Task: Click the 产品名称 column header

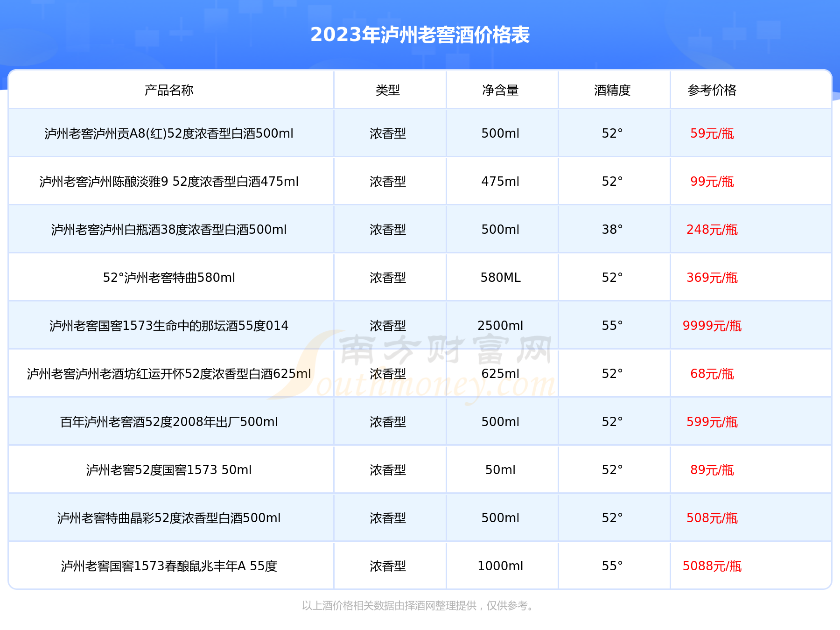Action: pos(169,90)
